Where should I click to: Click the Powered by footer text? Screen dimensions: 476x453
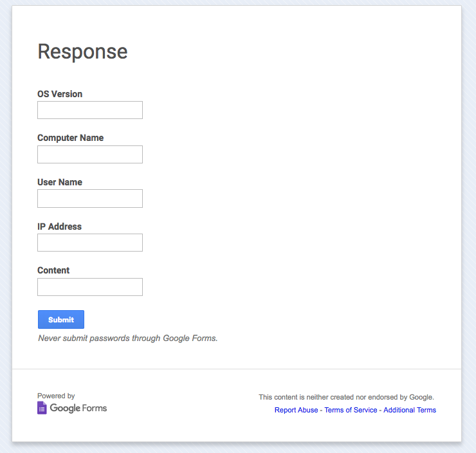pyautogui.click(x=56, y=396)
